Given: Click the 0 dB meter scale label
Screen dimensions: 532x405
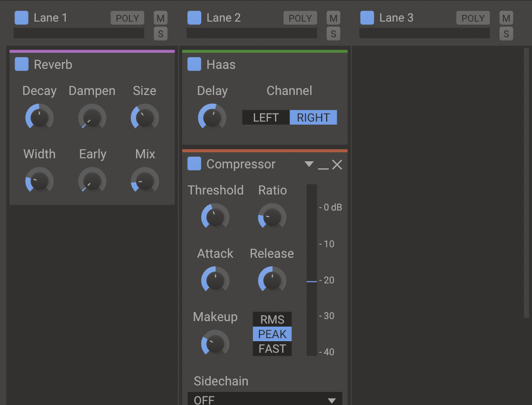Looking at the screenshot, I should (x=330, y=207).
